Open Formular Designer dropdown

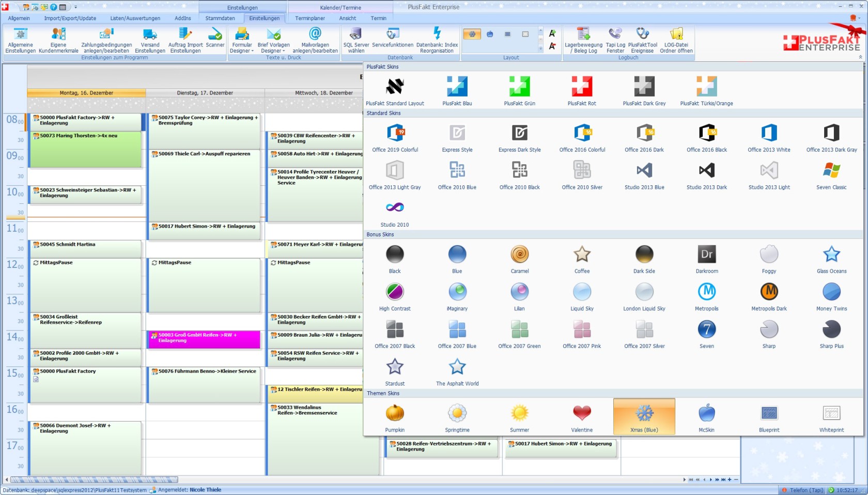coord(242,40)
